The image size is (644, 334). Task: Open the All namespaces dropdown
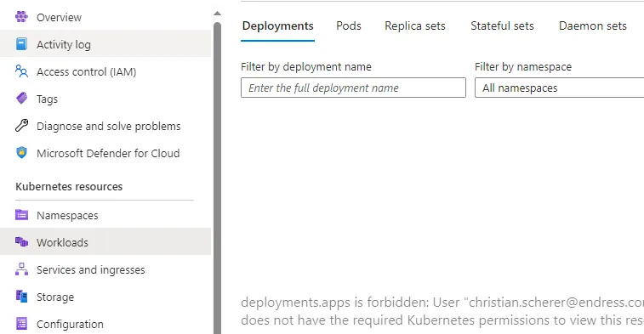tap(560, 88)
